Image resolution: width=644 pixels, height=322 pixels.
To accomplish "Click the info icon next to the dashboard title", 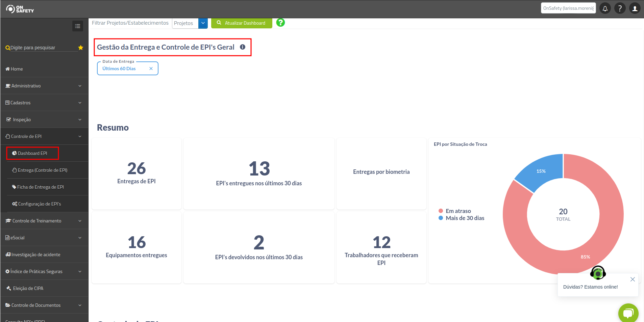I will (243, 47).
